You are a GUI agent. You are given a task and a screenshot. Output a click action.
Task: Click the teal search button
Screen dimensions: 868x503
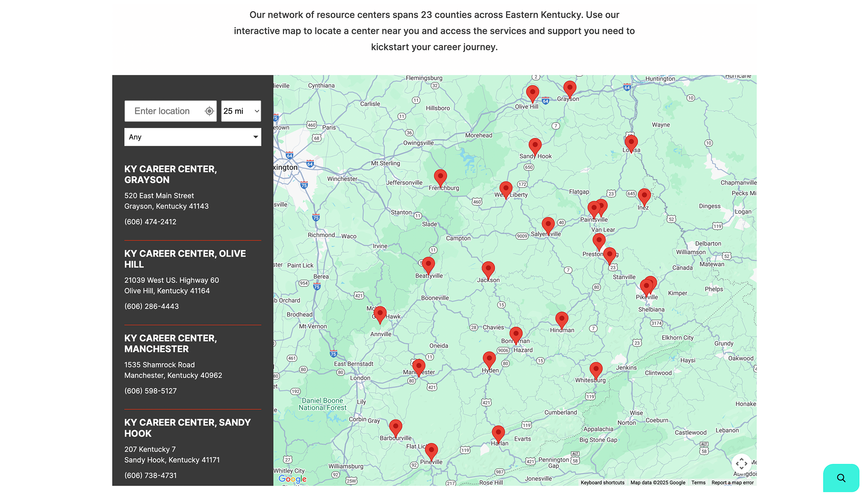841,478
